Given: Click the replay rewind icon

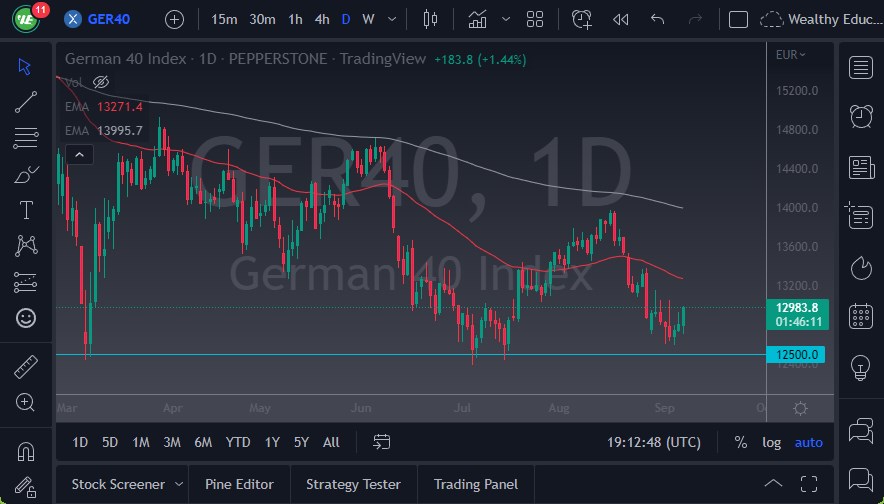Looking at the screenshot, I should click(620, 19).
